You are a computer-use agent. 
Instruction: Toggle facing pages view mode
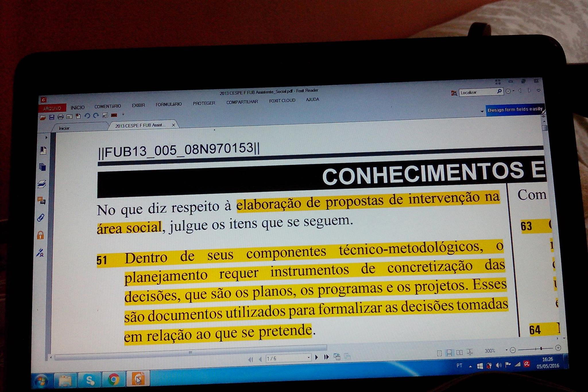pos(460,353)
